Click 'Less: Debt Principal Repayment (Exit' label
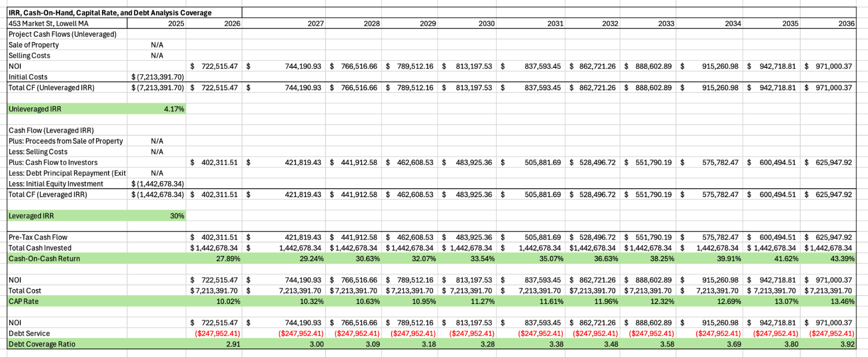This screenshot has width=868, height=357. coord(67,173)
